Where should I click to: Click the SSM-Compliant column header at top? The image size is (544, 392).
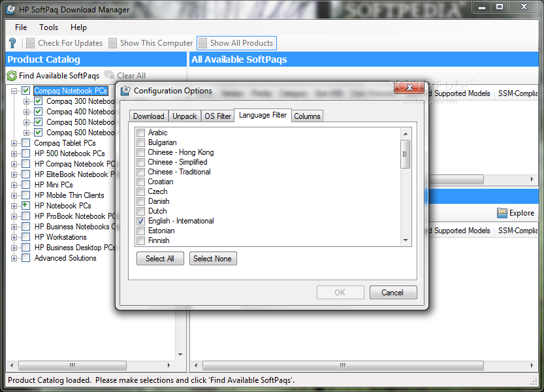pyautogui.click(x=517, y=93)
